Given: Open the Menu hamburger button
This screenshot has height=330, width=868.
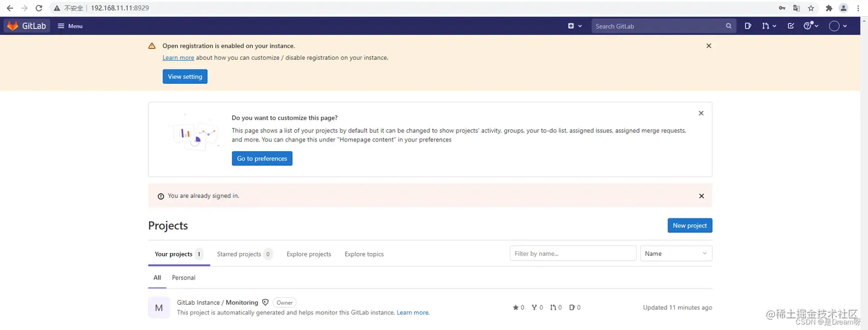Looking at the screenshot, I should click(x=70, y=26).
